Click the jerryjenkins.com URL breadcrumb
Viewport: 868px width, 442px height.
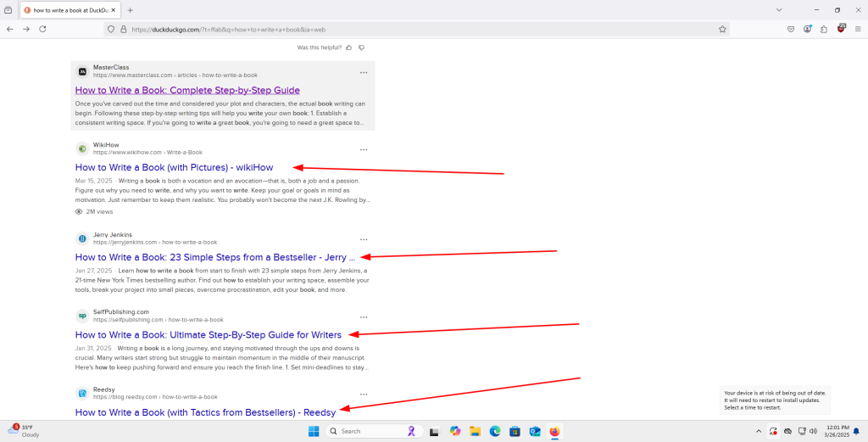(x=155, y=242)
